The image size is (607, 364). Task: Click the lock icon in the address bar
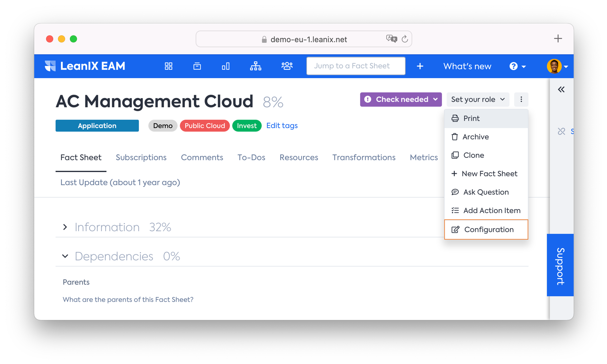click(264, 39)
